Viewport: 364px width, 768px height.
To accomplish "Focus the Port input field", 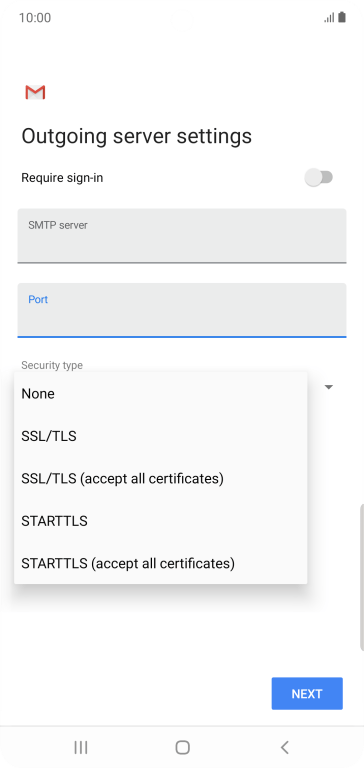I will coord(182,310).
